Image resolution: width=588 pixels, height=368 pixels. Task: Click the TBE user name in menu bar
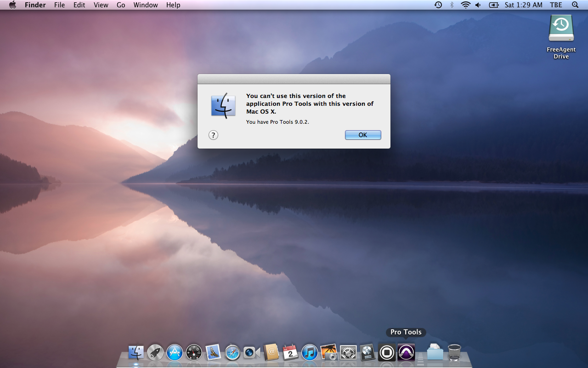pos(556,5)
